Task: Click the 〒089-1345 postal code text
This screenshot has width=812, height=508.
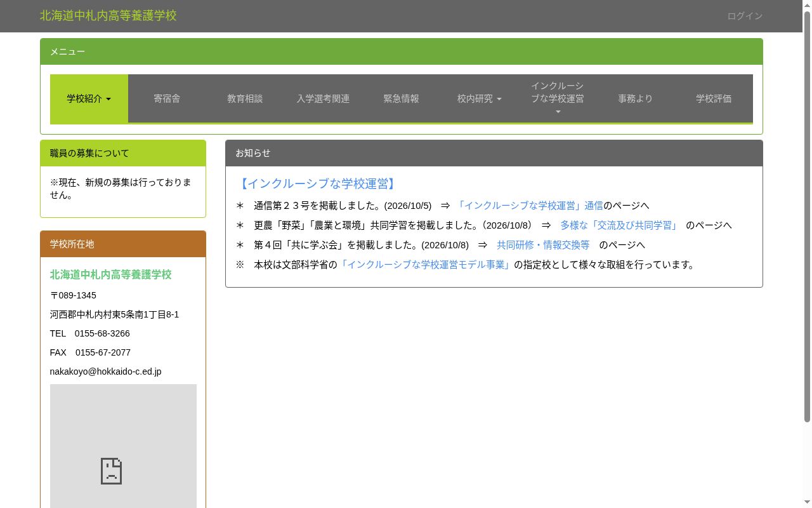Action: tap(73, 295)
